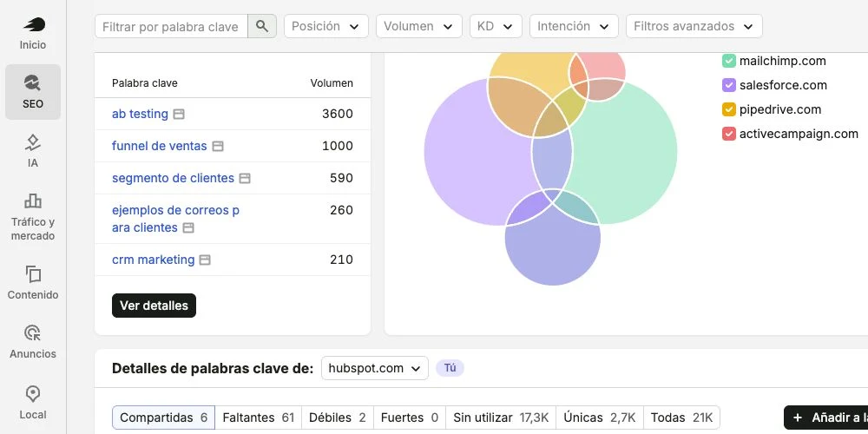Click the Palabra clave column header

pyautogui.click(x=144, y=83)
